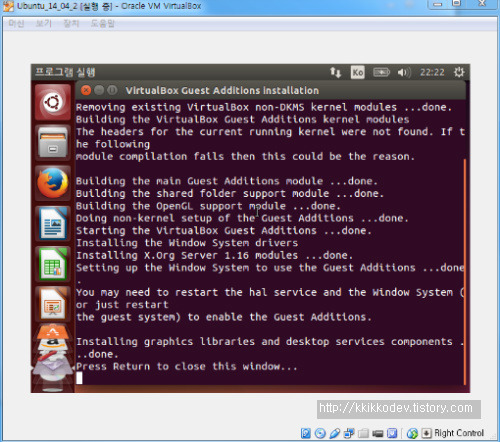Click the terminal cursor block at prompt
The width and height of the screenshot is (500, 442).
pyautogui.click(x=79, y=378)
